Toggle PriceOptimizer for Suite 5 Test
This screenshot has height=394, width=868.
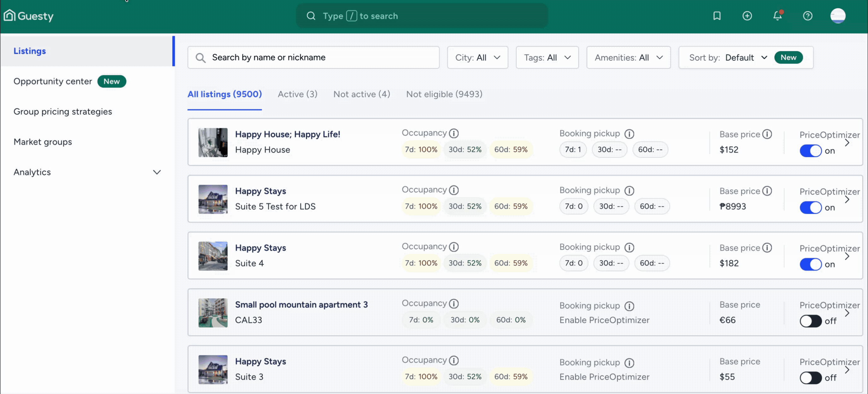pos(810,207)
